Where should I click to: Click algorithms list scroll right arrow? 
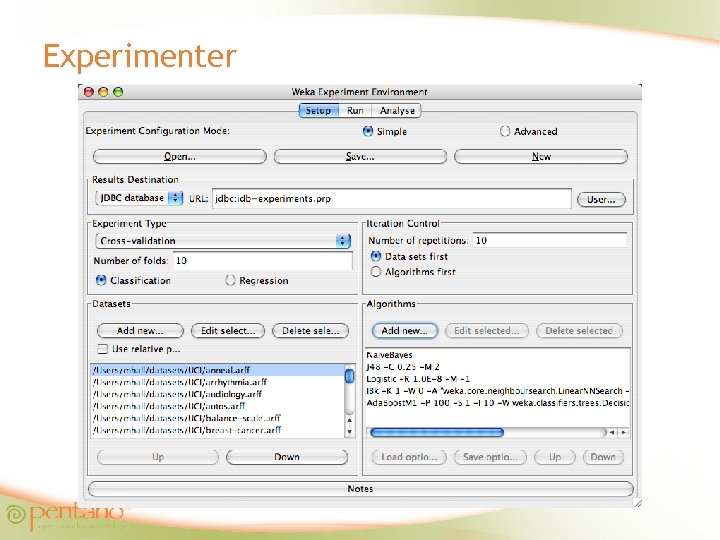tap(624, 433)
